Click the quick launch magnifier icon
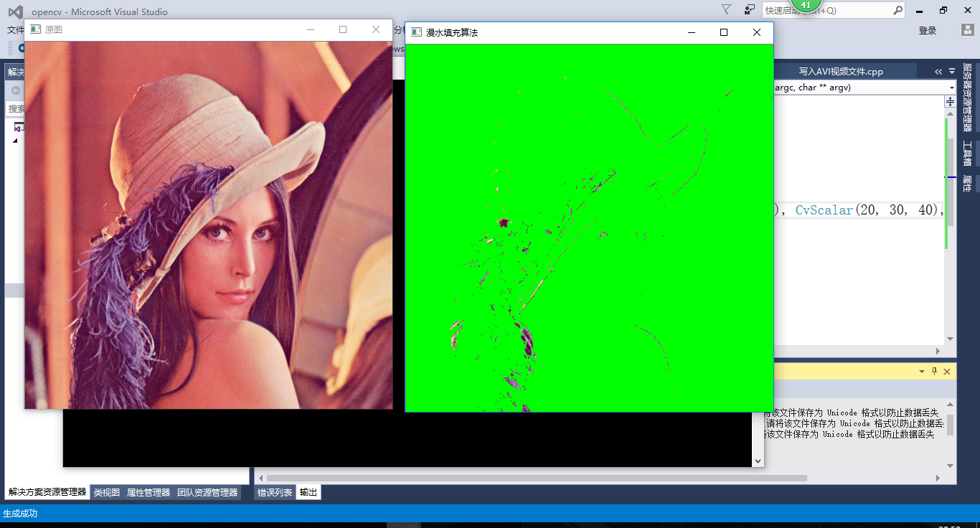This screenshot has width=980, height=528. (x=897, y=10)
